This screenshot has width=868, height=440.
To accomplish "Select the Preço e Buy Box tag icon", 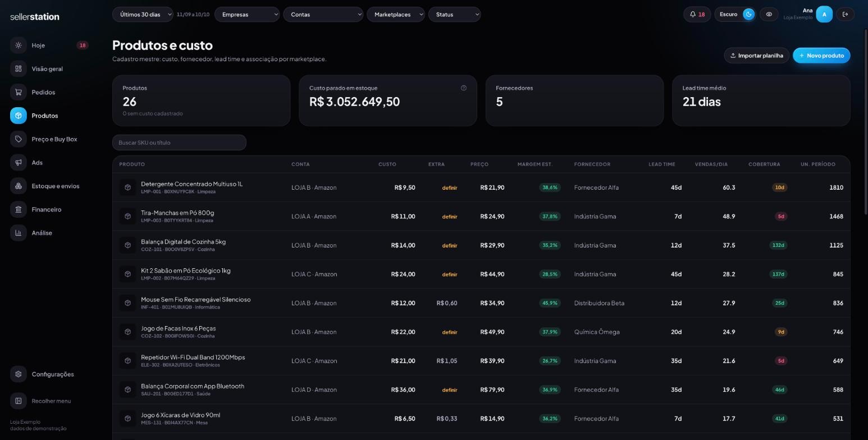I will click(x=19, y=139).
